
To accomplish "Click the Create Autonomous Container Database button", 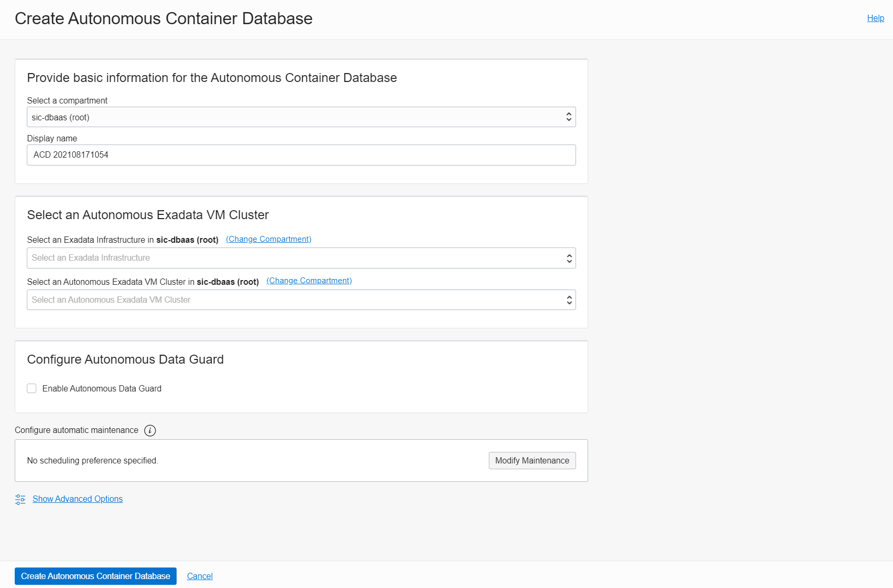I will click(x=96, y=576).
